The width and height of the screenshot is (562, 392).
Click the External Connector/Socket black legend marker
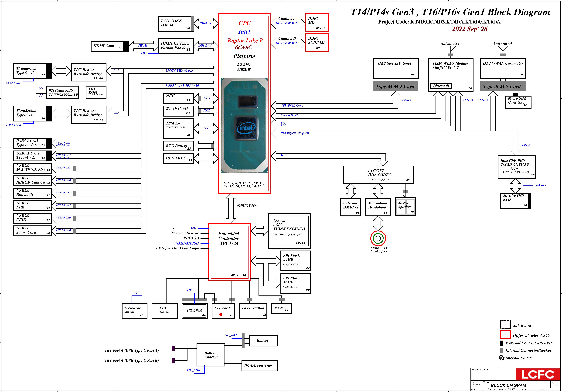coord(502,343)
